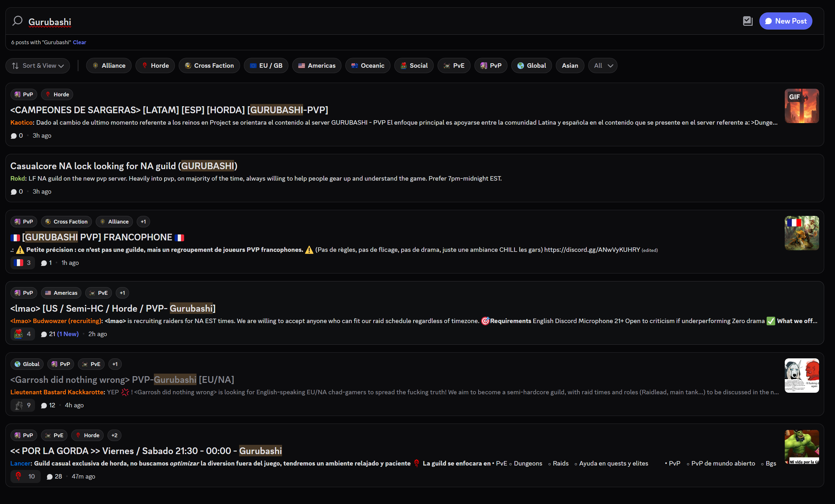Toggle the Social tag filter

click(414, 66)
